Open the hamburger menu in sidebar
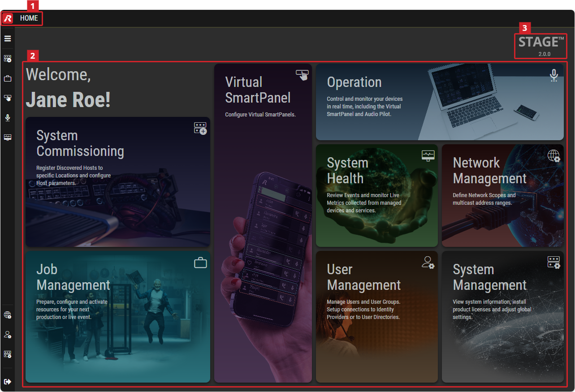 (8, 39)
